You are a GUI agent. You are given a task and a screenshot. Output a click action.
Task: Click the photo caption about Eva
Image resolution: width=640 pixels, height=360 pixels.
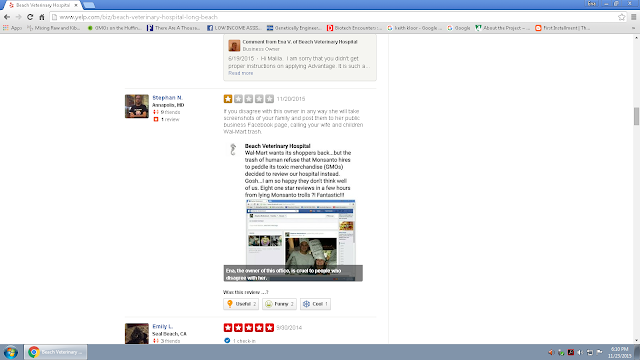click(293, 274)
